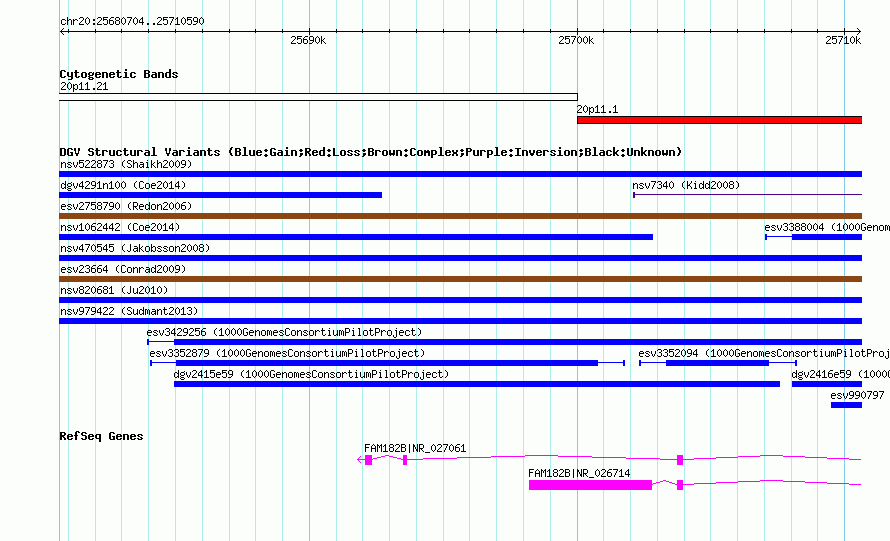Click the blue bar for nsv820681

click(x=460, y=300)
